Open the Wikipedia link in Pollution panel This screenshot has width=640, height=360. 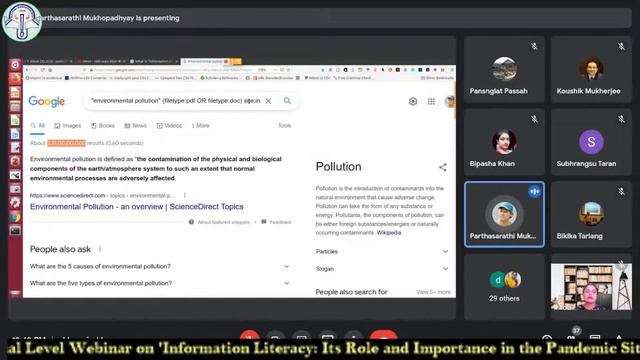(x=389, y=233)
